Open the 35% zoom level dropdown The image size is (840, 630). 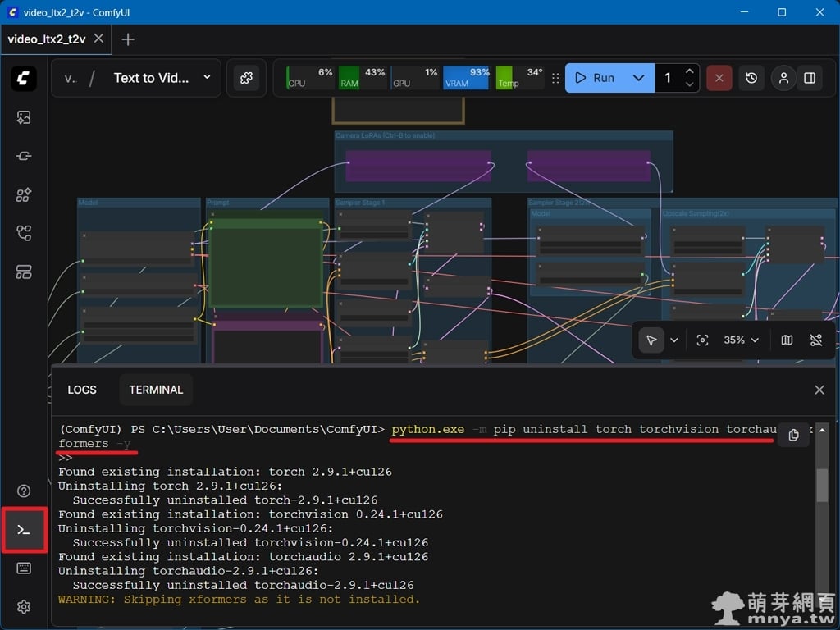pyautogui.click(x=742, y=340)
